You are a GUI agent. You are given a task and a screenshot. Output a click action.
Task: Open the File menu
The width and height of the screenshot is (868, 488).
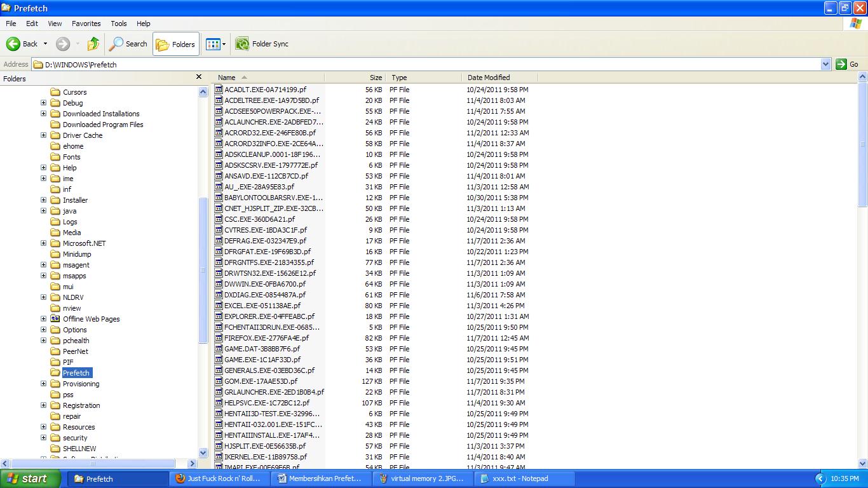tap(11, 24)
